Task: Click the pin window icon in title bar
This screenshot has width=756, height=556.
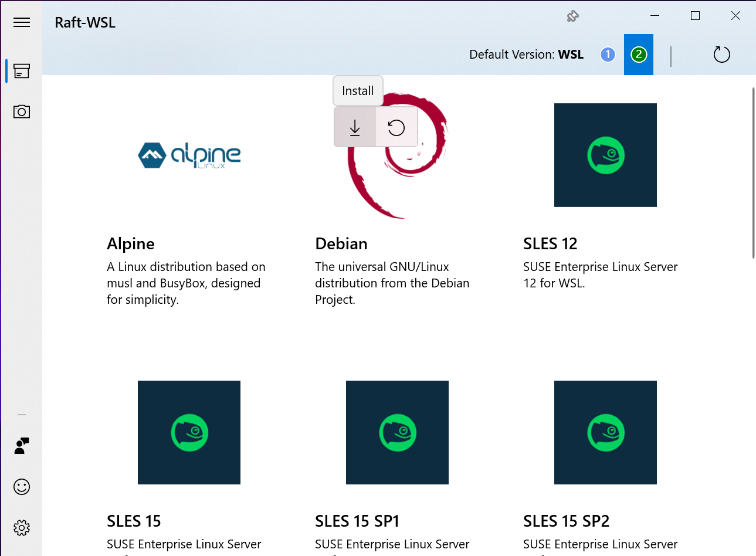Action: coord(573,16)
